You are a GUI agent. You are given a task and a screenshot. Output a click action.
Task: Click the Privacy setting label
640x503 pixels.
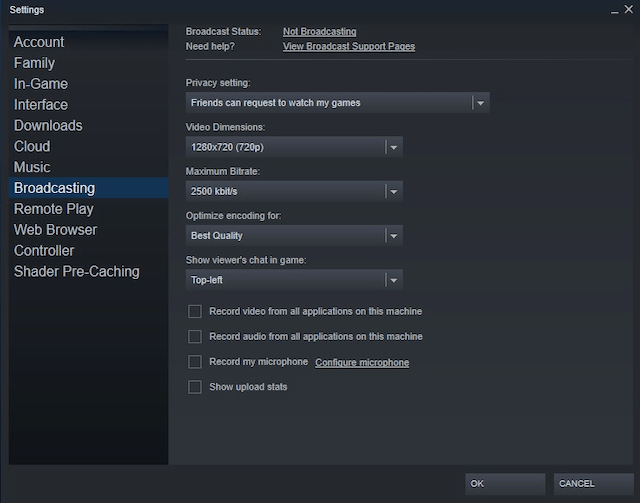[218, 83]
